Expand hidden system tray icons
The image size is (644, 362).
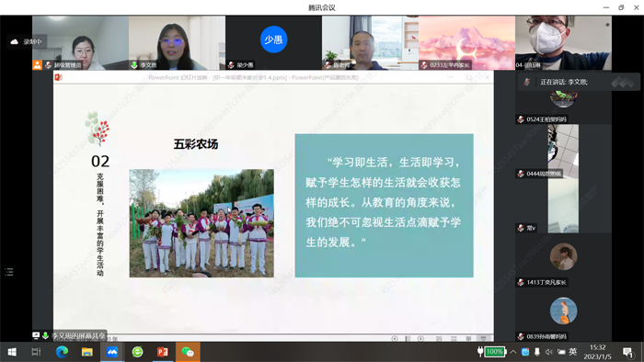coord(513,352)
